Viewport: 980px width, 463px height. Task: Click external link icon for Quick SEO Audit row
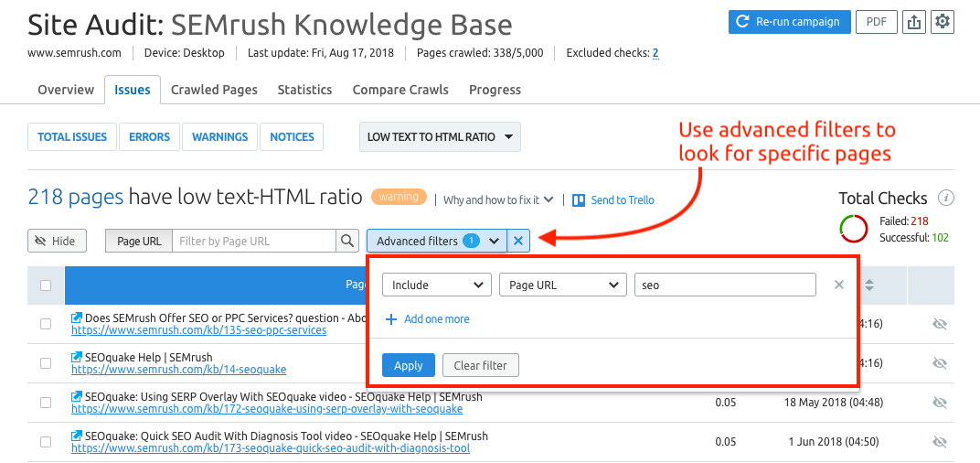pyautogui.click(x=77, y=436)
